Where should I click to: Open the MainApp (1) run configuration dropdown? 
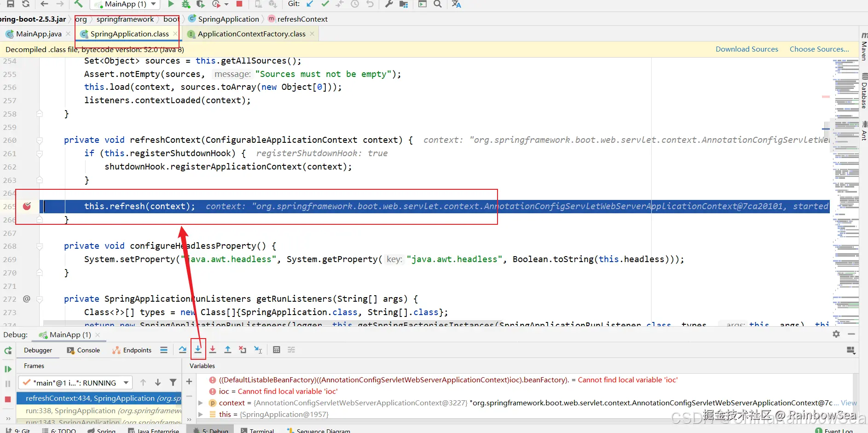[x=125, y=4]
